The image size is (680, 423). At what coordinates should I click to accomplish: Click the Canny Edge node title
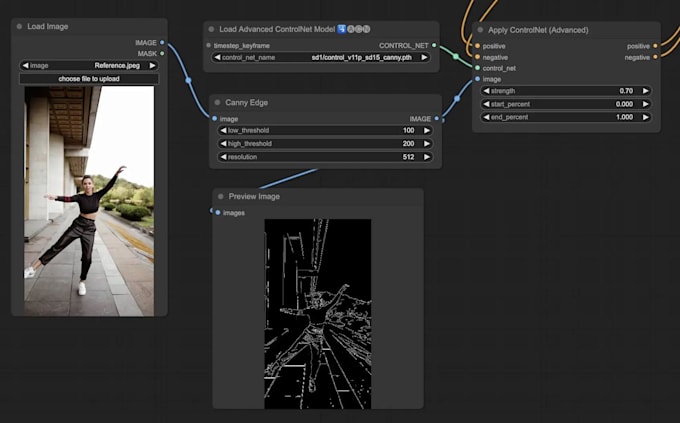point(246,102)
